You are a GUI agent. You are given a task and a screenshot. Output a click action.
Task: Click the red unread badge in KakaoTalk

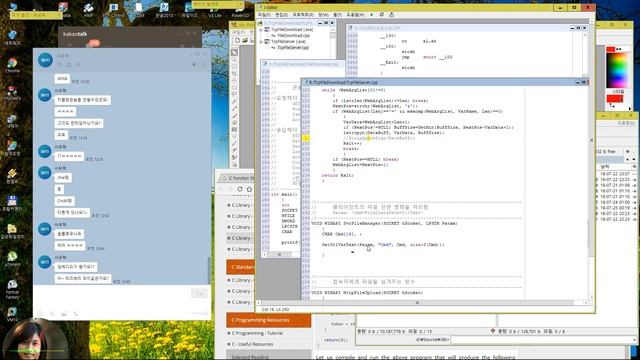pos(94,43)
